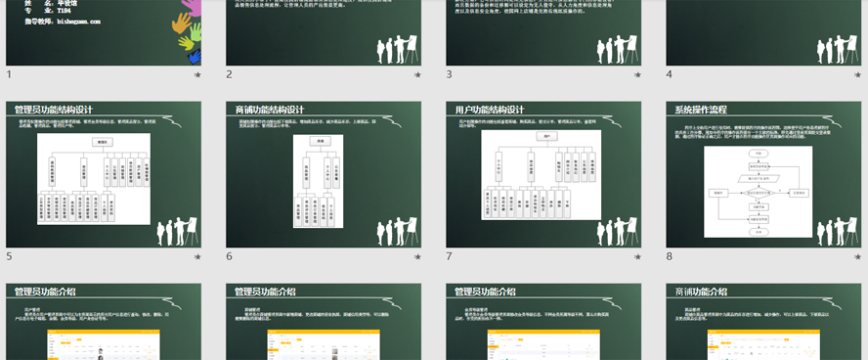Select the slide 2 thumbnail
The height and width of the screenshot is (360, 868).
click(x=324, y=32)
